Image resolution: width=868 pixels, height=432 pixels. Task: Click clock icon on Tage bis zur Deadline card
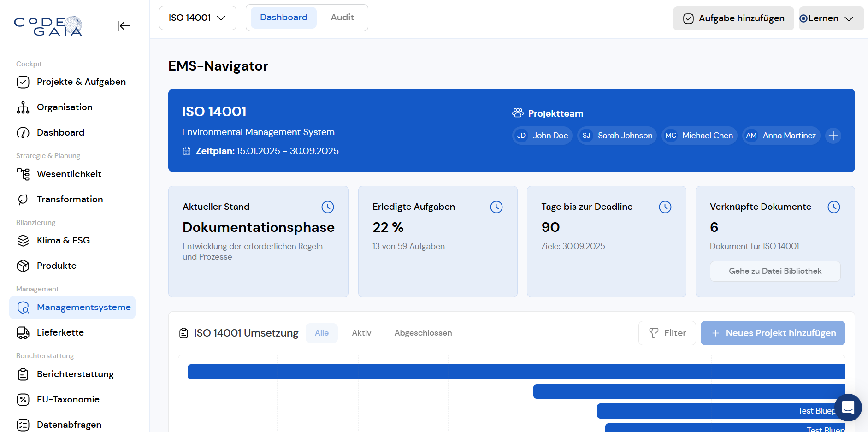point(665,207)
